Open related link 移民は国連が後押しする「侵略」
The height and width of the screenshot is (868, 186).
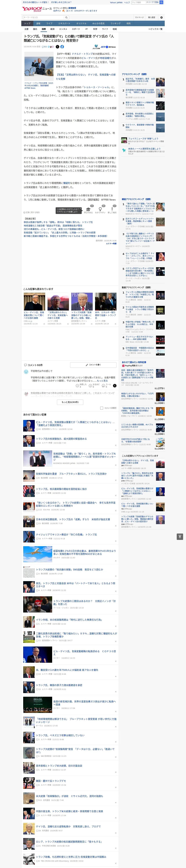[58, 222]
